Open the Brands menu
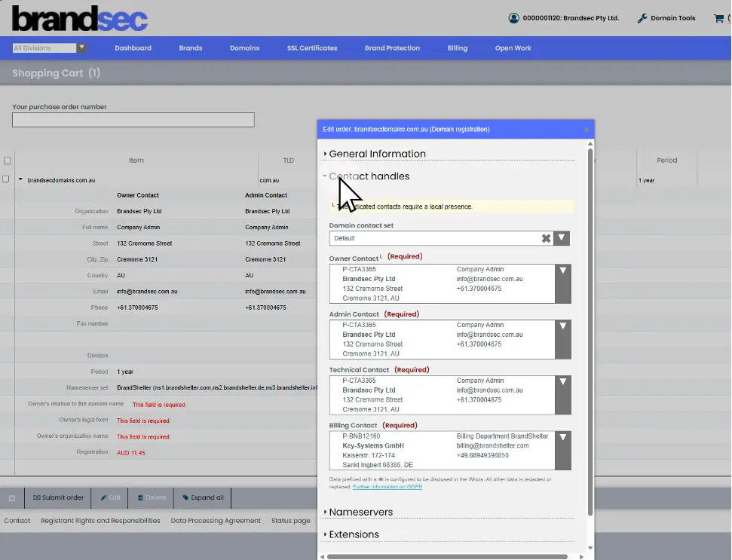732x560 pixels. pyautogui.click(x=191, y=48)
